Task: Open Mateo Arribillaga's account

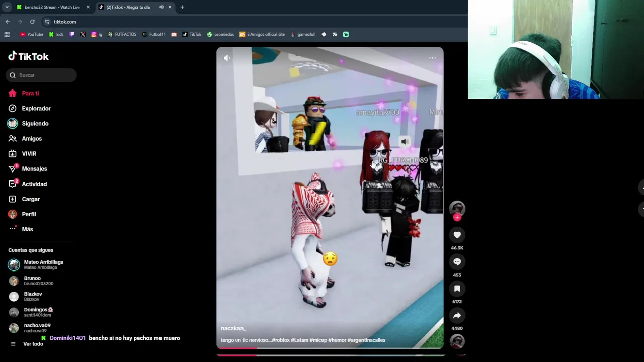Action: tap(36, 264)
